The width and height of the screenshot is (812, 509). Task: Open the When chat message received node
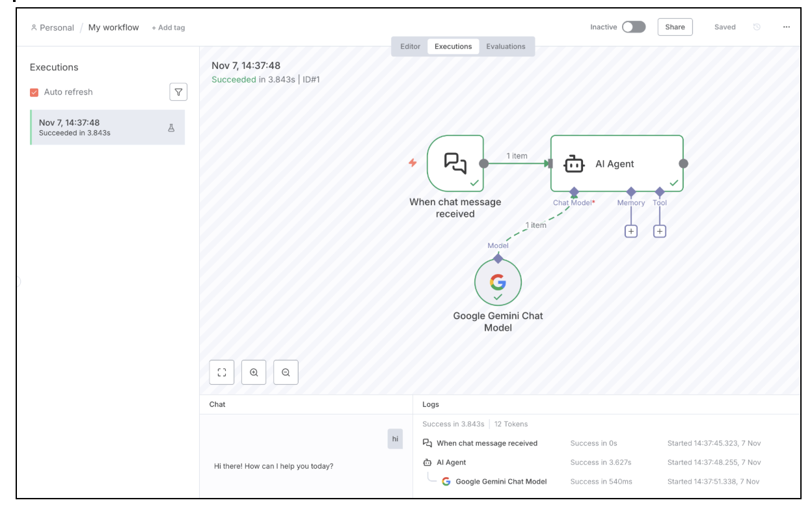pos(455,161)
